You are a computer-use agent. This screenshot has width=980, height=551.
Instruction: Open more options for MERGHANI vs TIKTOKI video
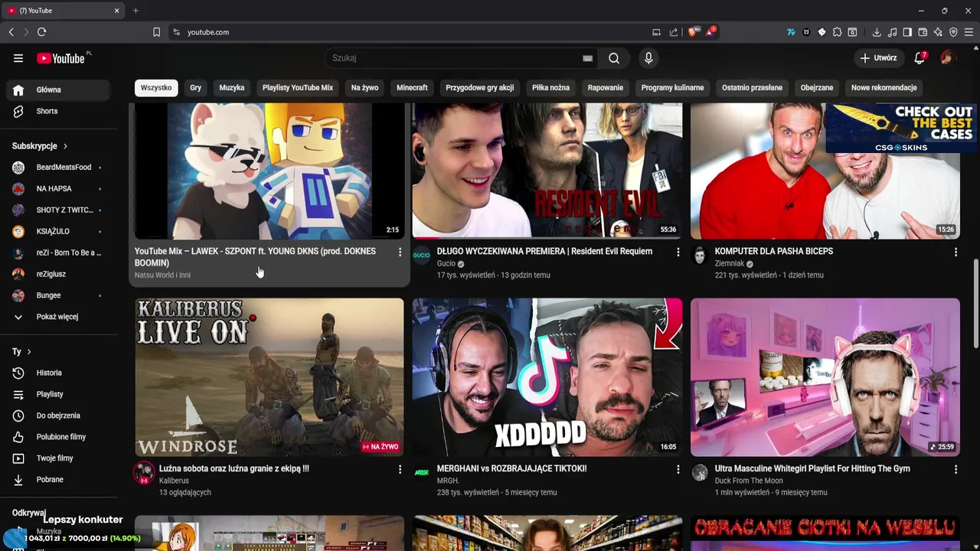(x=678, y=469)
